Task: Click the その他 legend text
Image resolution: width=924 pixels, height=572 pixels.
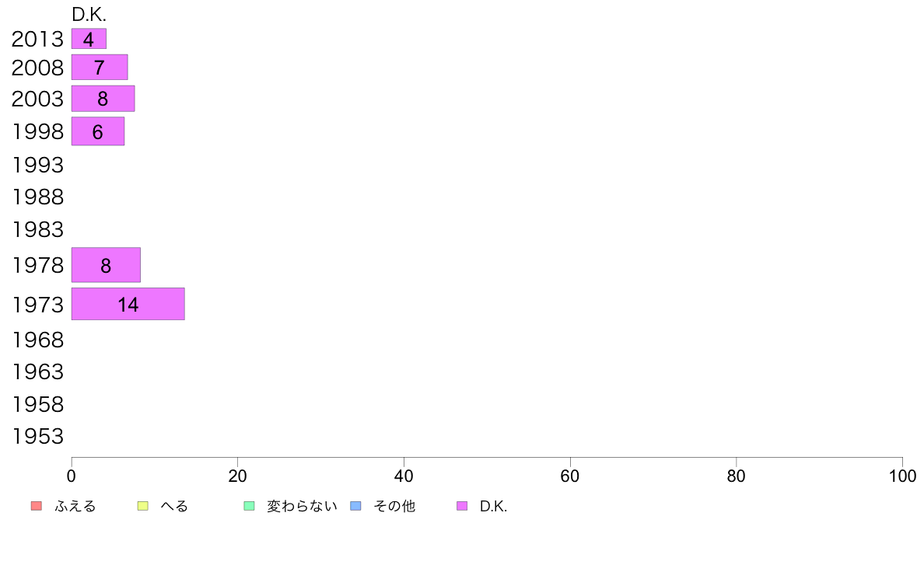Action: (394, 506)
